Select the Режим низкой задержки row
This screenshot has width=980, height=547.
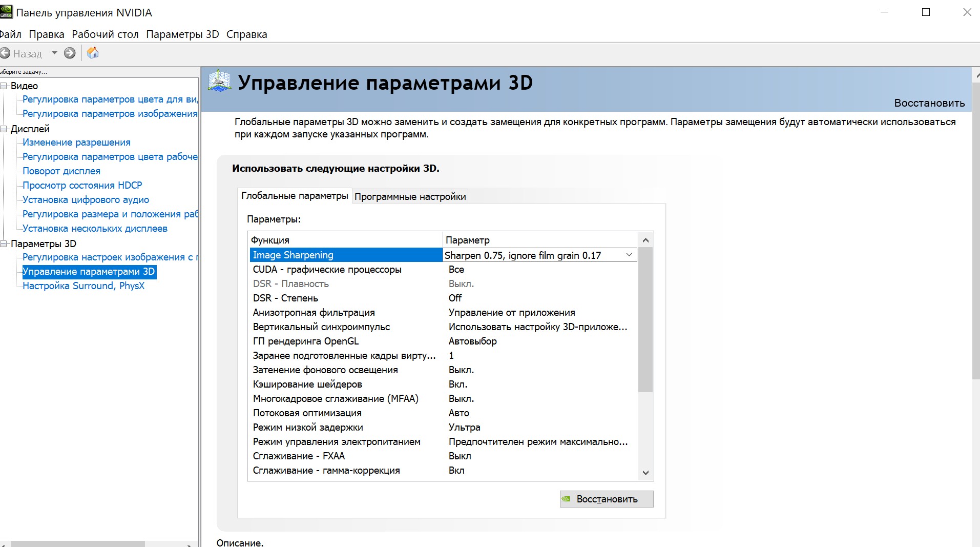[x=308, y=428]
